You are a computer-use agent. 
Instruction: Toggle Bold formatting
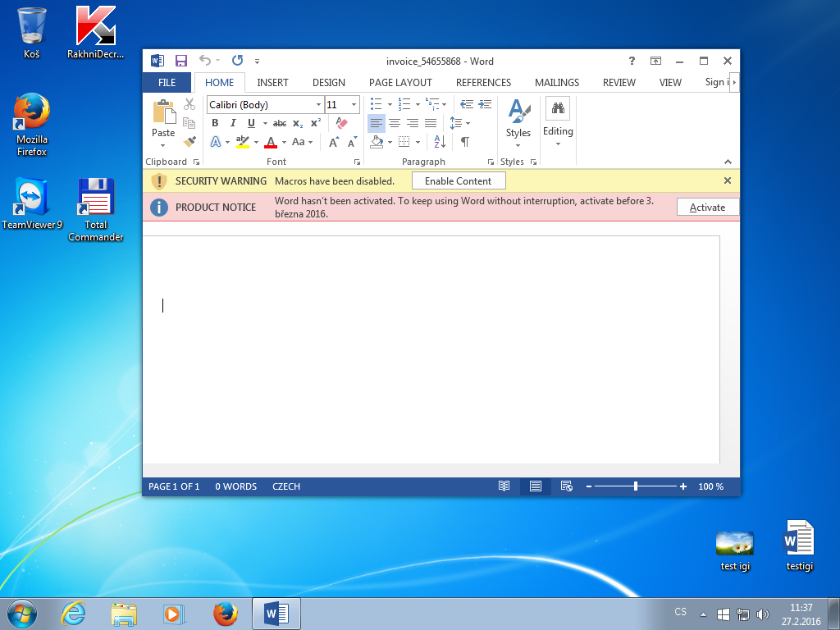tap(215, 123)
